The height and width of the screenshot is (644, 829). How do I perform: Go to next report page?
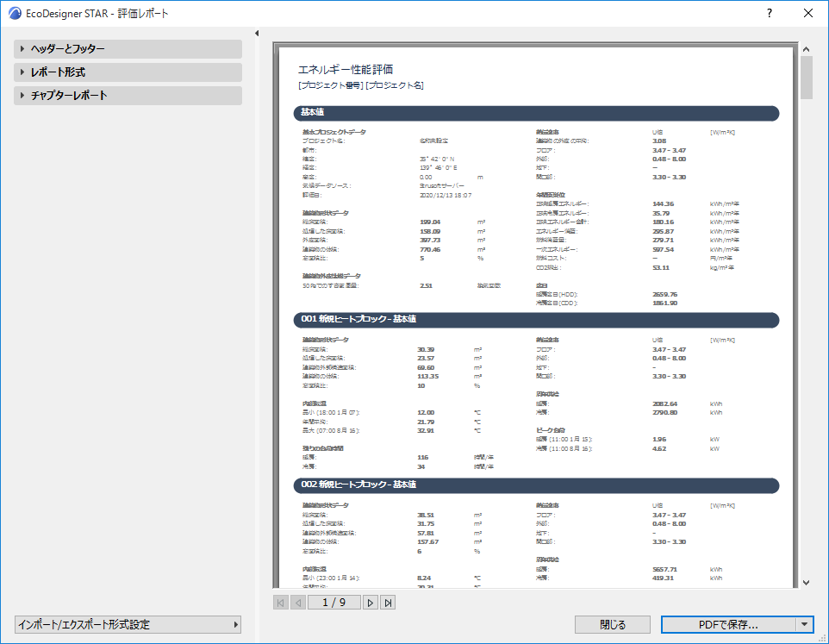[370, 603]
